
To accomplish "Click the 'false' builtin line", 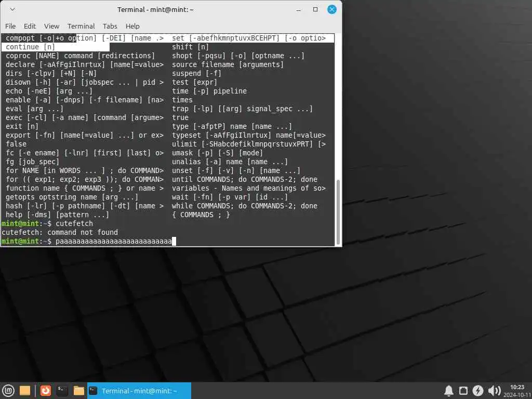I will [x=16, y=144].
